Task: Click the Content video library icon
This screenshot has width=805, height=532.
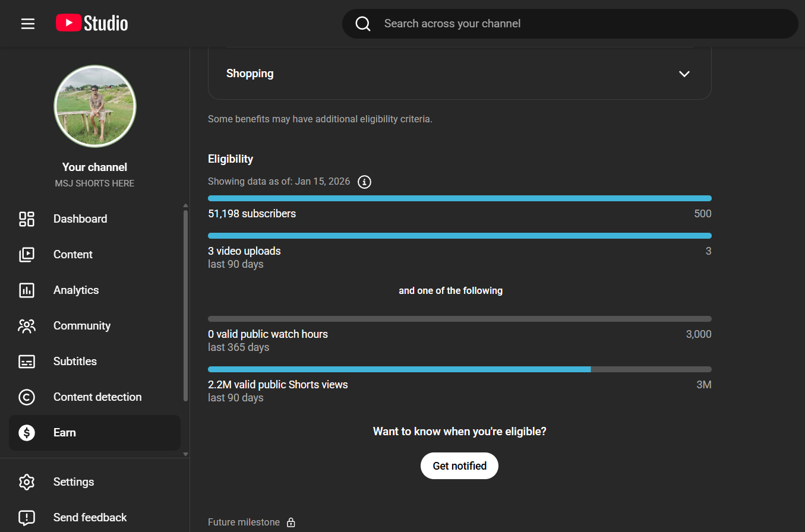Action: coord(27,255)
